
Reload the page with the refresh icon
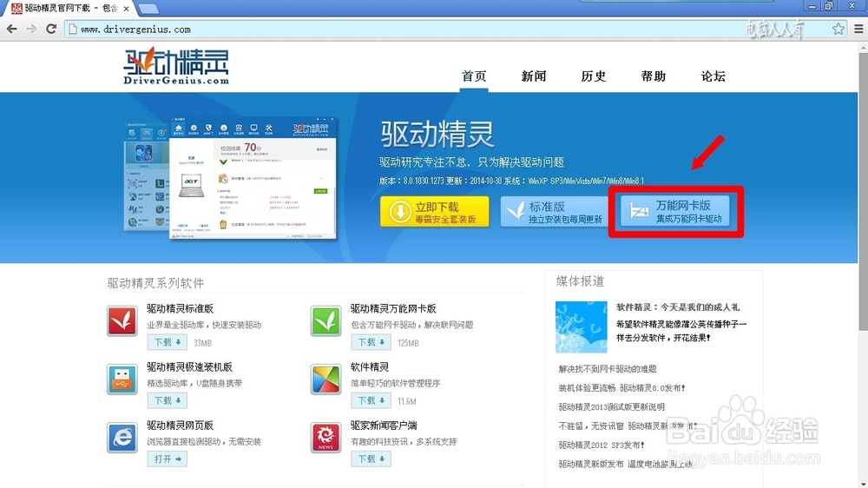(x=51, y=29)
